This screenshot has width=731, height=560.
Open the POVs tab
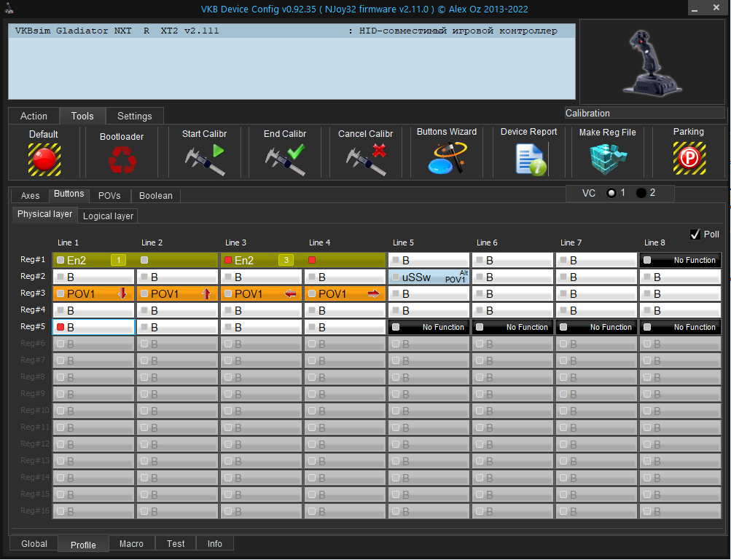[109, 196]
